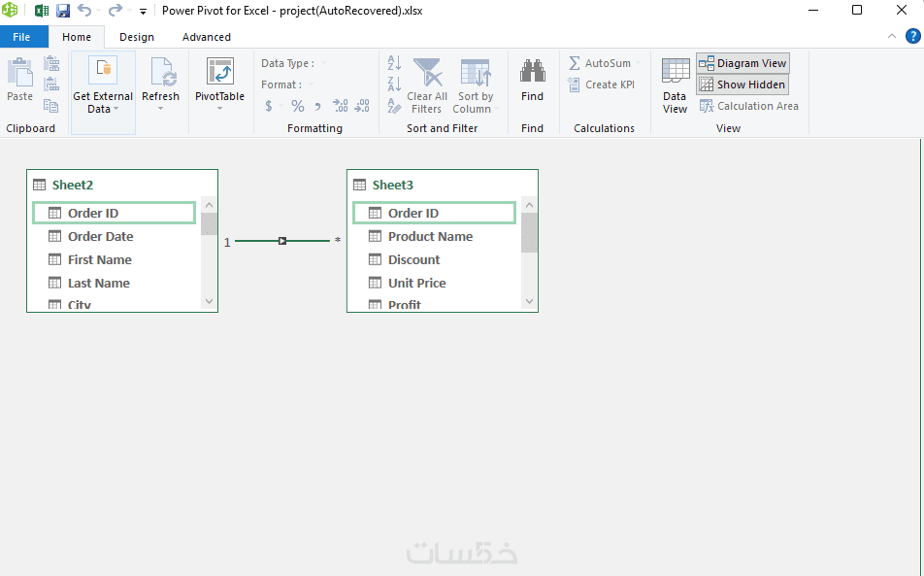
Task: Open Customize Quick Access Toolbar dropdown
Action: coord(143,12)
